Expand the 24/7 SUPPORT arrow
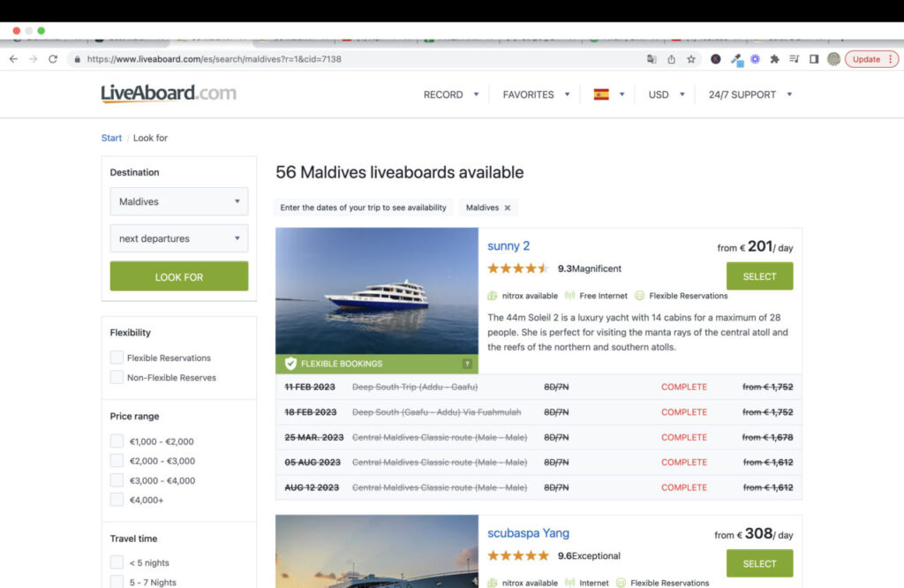This screenshot has height=588, width=904. (x=789, y=94)
